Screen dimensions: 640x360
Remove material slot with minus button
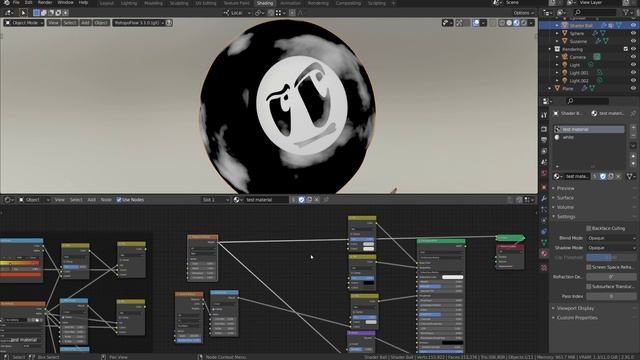[633, 136]
